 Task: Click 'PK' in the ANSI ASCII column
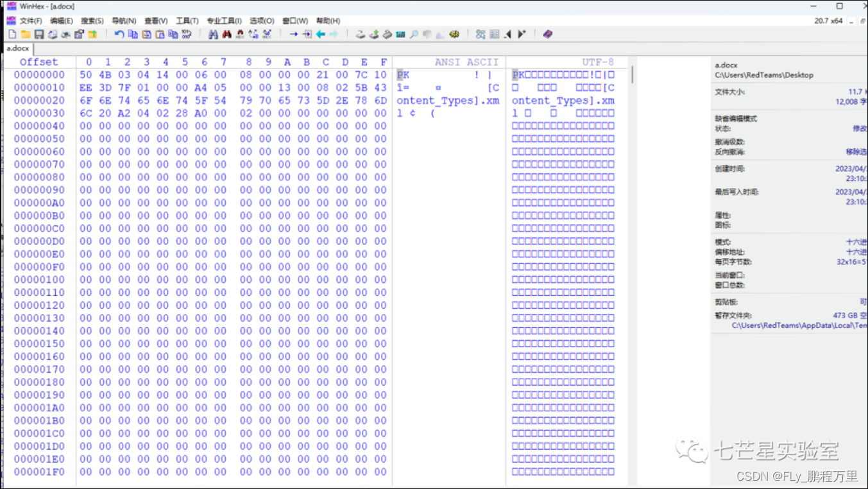tap(403, 75)
